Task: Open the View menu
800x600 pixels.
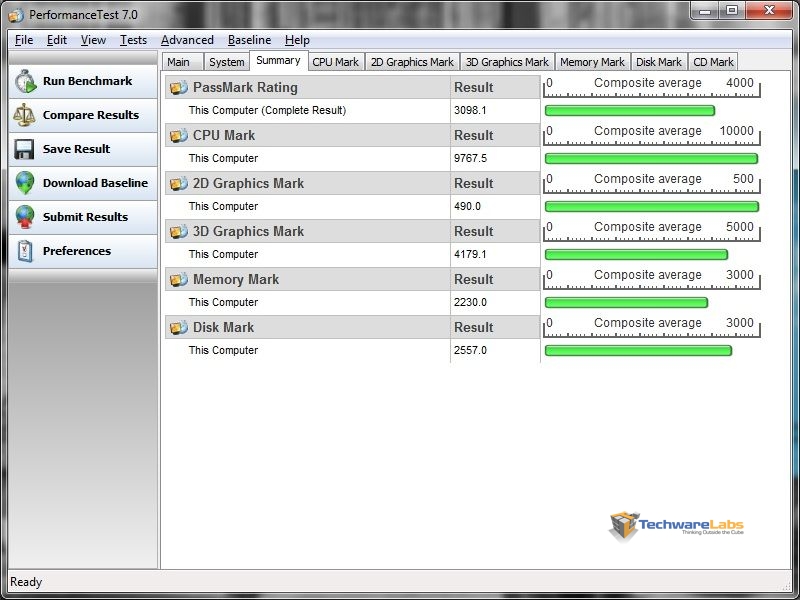Action: coord(93,40)
